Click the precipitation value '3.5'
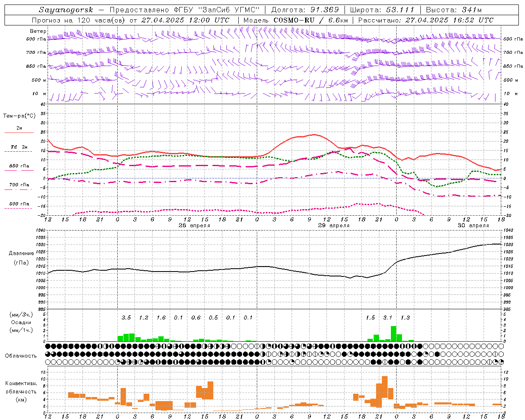525x420 pixels. [126, 317]
